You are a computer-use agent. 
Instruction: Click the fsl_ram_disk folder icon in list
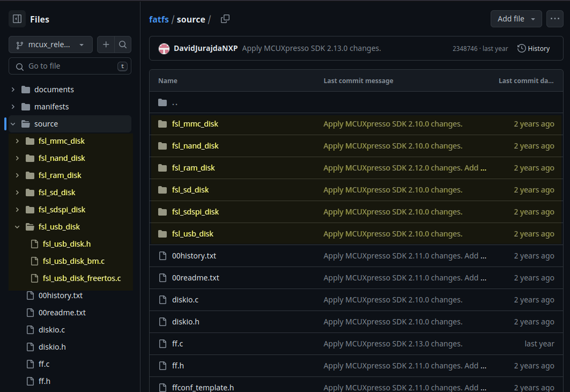[x=163, y=168]
